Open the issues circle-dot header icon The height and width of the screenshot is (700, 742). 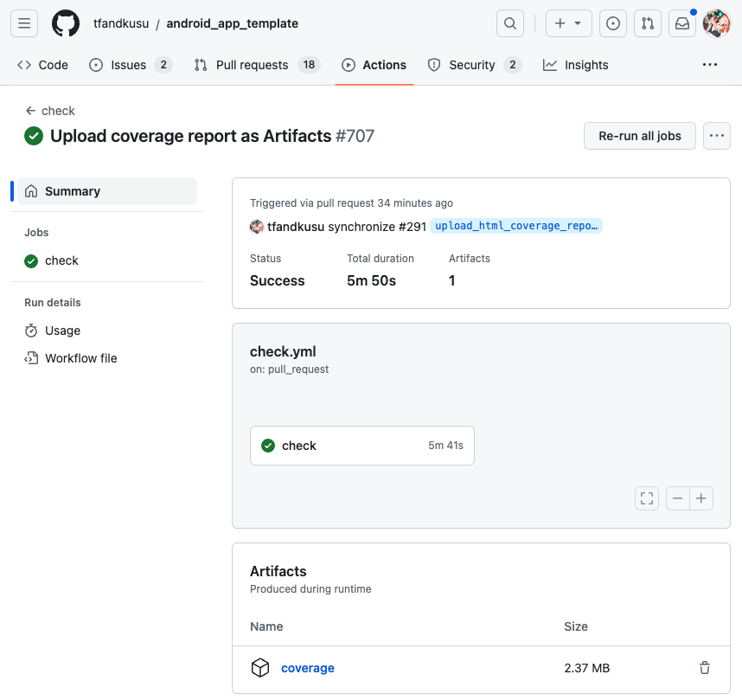tap(613, 23)
